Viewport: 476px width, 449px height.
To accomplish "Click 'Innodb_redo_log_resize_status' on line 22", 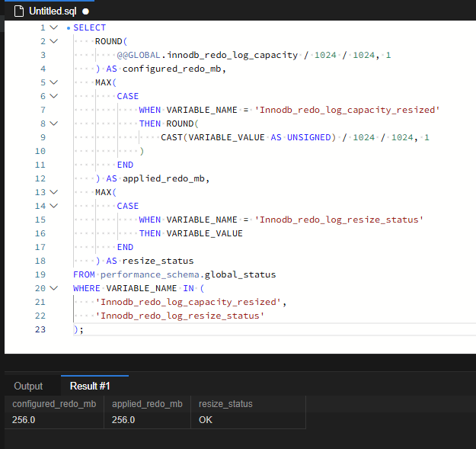I will [180, 316].
